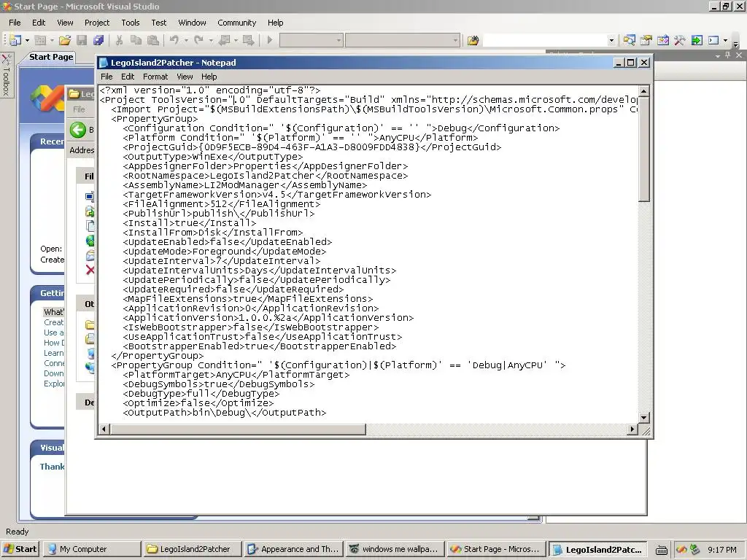Click the Open File folder icon

tap(65, 41)
